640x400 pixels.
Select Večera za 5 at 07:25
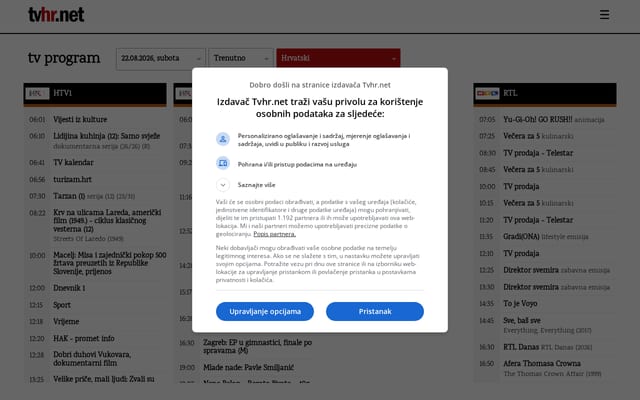[538, 136]
